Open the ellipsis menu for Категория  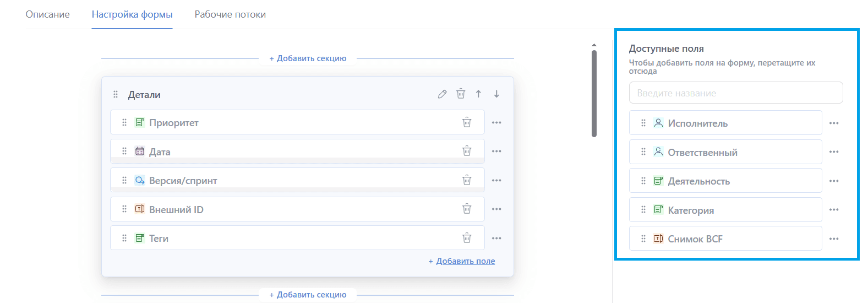[834, 210]
